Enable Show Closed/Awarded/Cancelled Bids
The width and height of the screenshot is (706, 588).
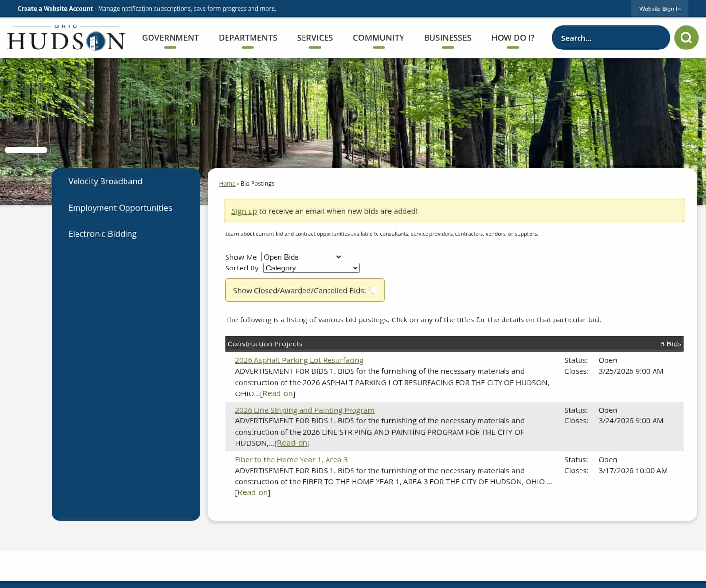374,290
